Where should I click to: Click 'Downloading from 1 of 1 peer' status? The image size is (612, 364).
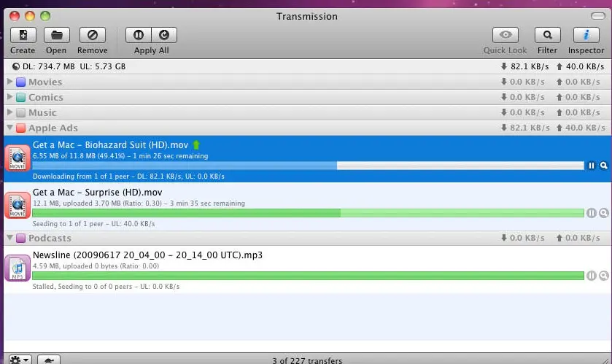(81, 177)
